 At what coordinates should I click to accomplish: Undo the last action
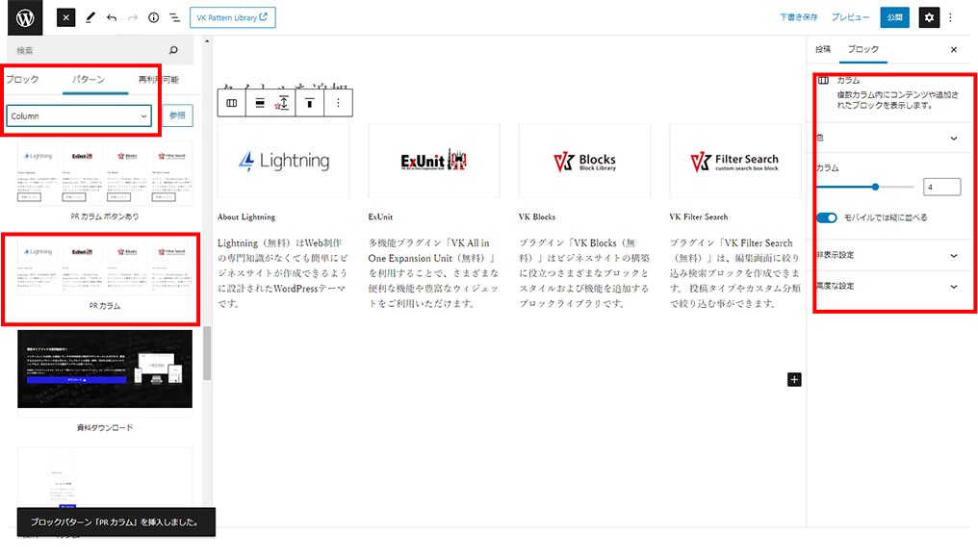112,17
